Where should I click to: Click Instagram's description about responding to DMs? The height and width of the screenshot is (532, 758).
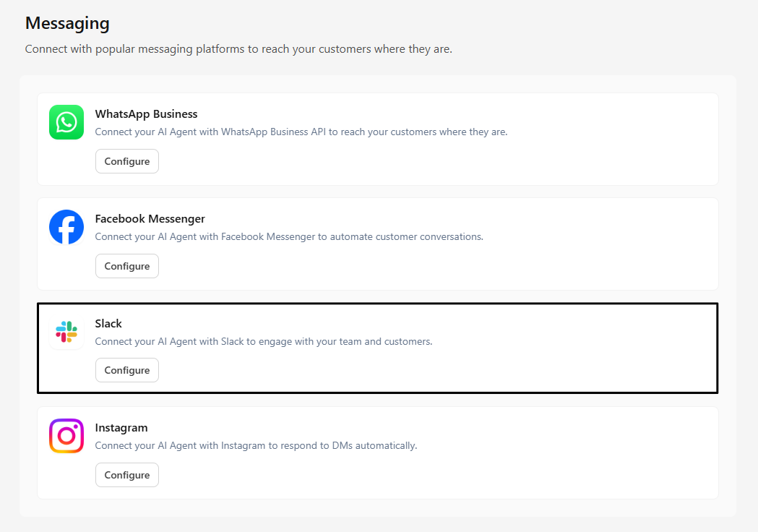(x=256, y=446)
